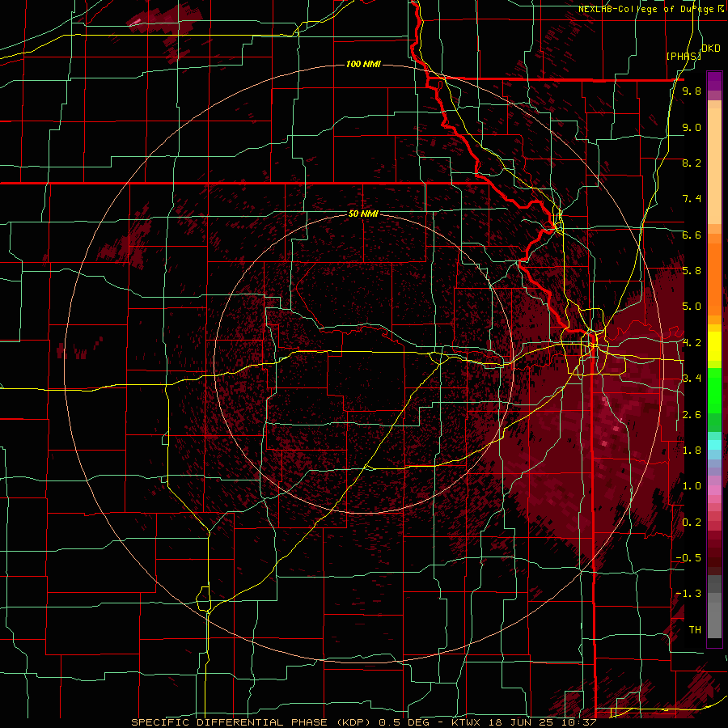Click the 5.0 scale value
The height and width of the screenshot is (728, 728).
tap(692, 307)
